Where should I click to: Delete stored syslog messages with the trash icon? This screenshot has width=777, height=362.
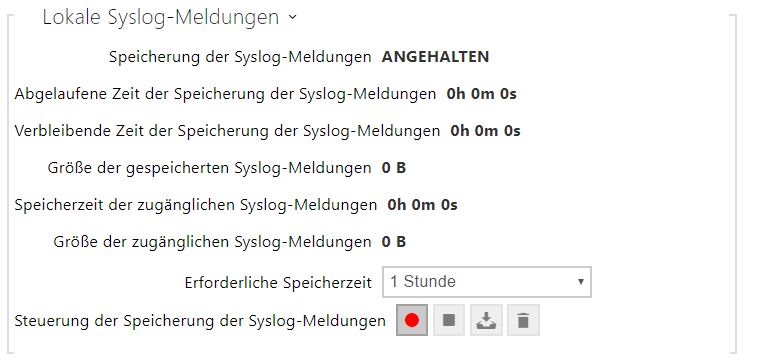[523, 320]
